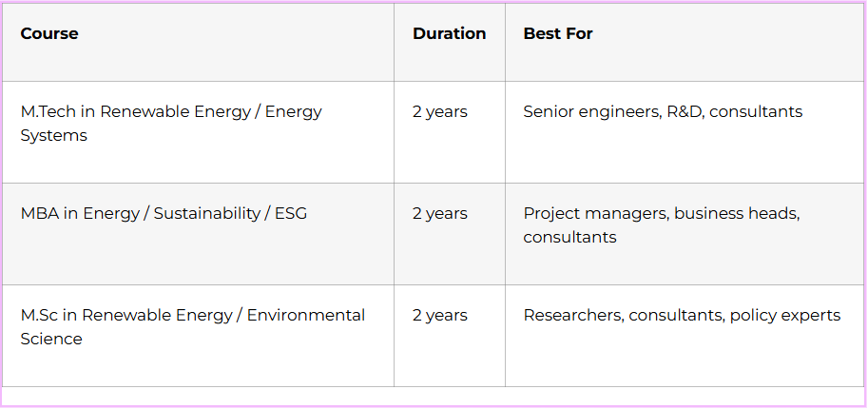868x409 pixels.
Task: Click the Course column header
Action: (x=49, y=33)
